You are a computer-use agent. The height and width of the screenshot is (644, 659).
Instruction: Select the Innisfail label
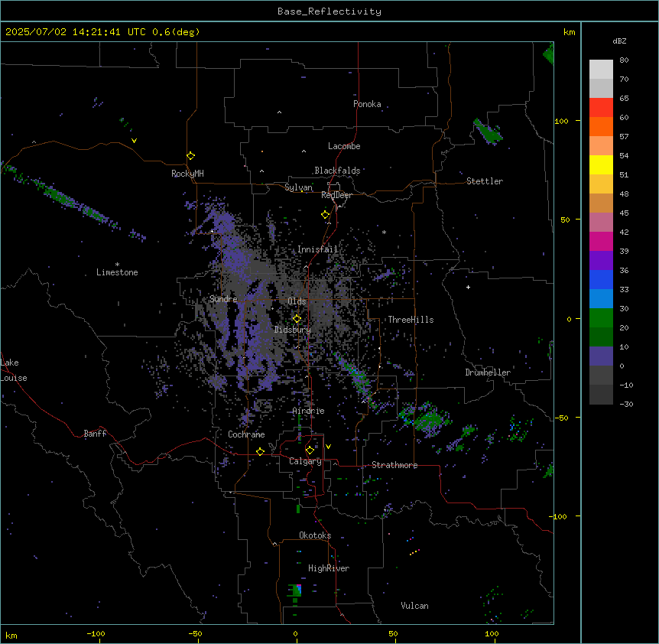(x=318, y=249)
